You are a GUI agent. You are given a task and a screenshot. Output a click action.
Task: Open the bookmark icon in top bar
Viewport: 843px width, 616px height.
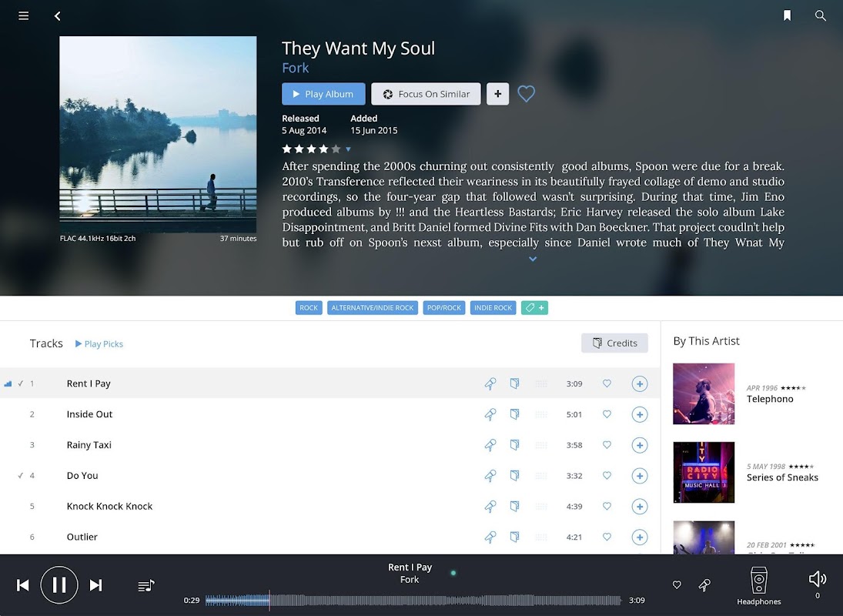(787, 15)
